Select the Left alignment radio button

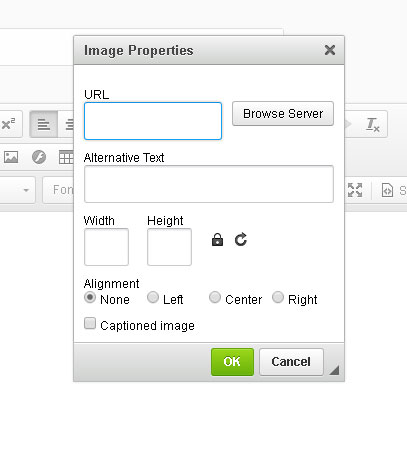click(153, 297)
